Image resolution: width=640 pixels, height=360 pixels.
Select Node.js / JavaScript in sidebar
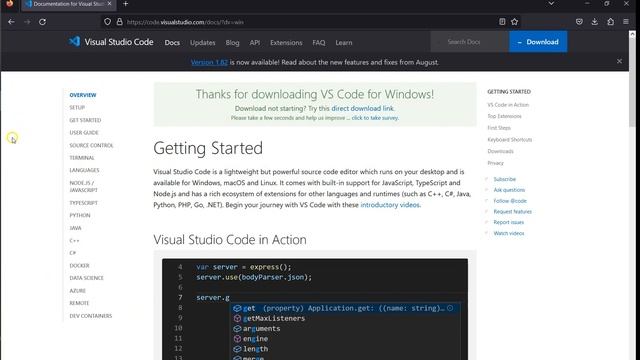[x=83, y=187]
